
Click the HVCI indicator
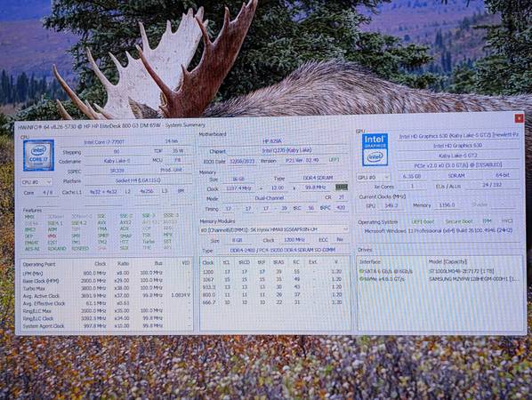tap(507, 220)
